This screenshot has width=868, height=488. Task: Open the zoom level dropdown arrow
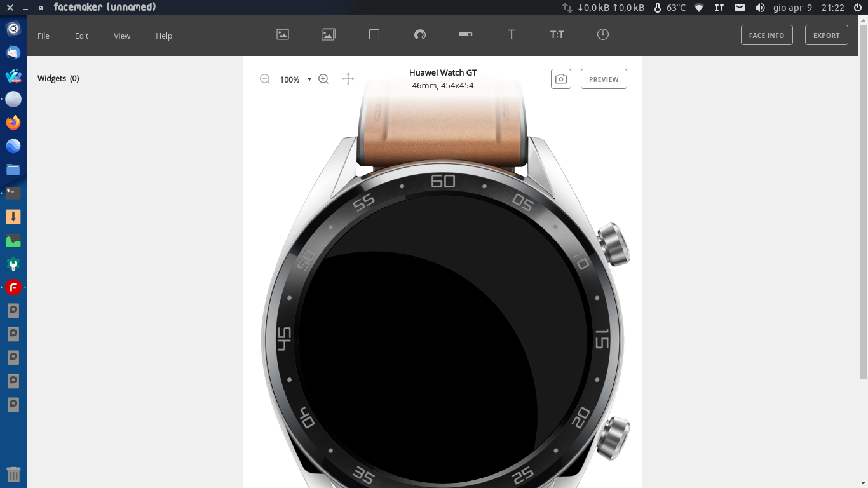pos(309,79)
